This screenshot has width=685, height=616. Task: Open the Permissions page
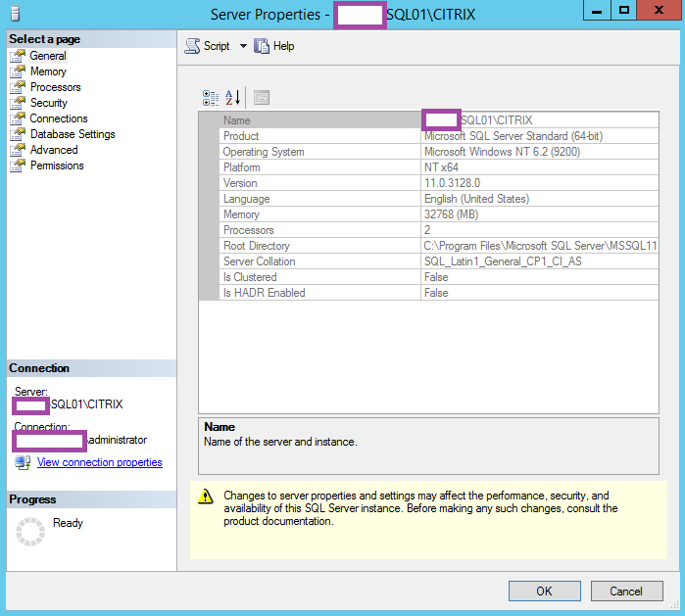57,166
